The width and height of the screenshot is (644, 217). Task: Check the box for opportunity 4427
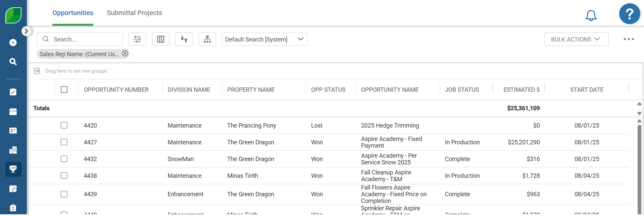pyautogui.click(x=64, y=142)
